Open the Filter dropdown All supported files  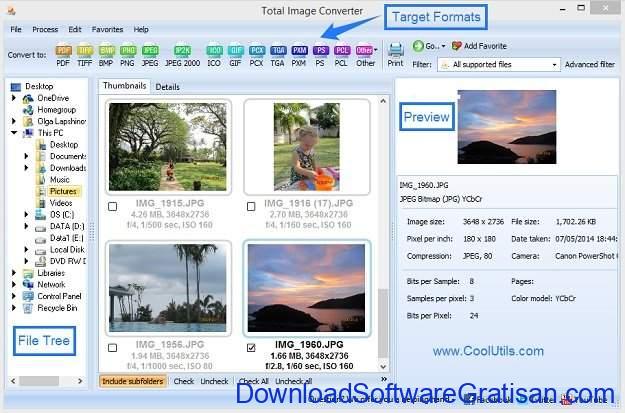click(499, 65)
